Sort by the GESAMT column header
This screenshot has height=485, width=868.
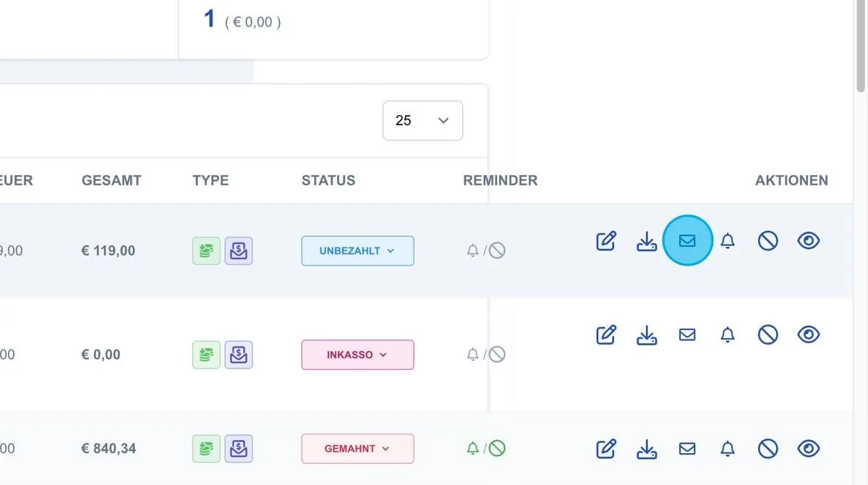coord(111,180)
